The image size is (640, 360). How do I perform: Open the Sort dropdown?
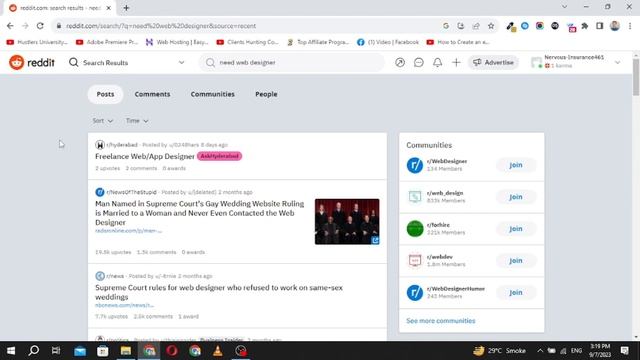[x=102, y=121]
